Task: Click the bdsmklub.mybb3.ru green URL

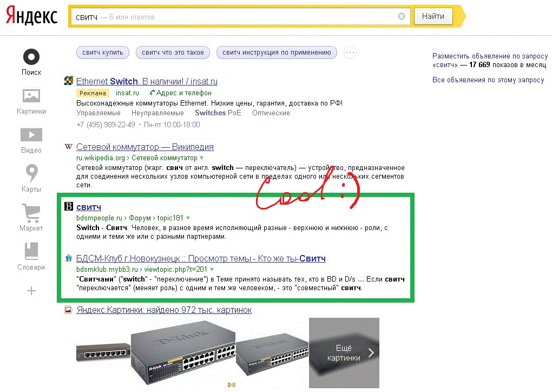Action: pyautogui.click(x=107, y=270)
